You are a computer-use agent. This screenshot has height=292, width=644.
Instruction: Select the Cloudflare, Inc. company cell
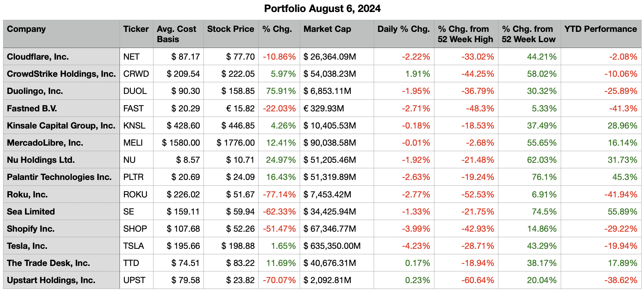tap(38, 57)
